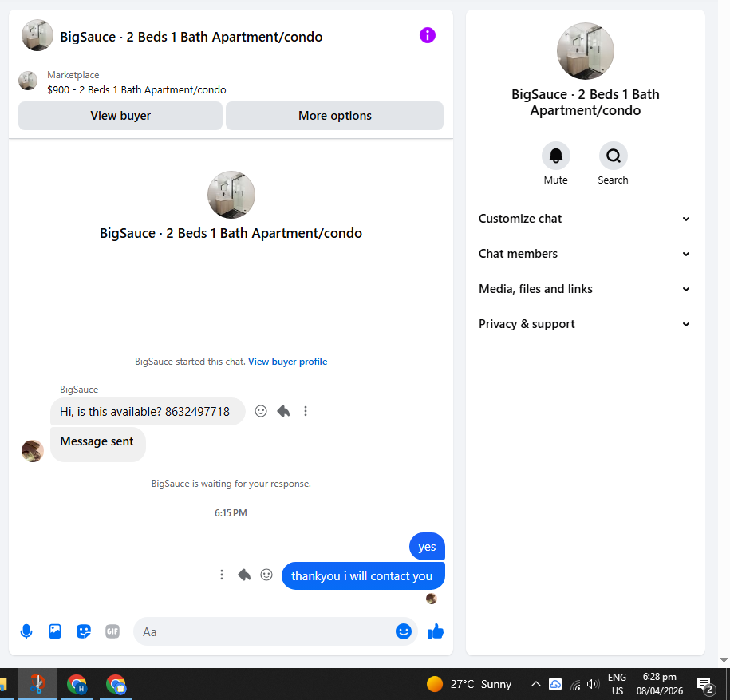Mute the conversation using the bell icon
This screenshot has width=730, height=700.
click(555, 156)
